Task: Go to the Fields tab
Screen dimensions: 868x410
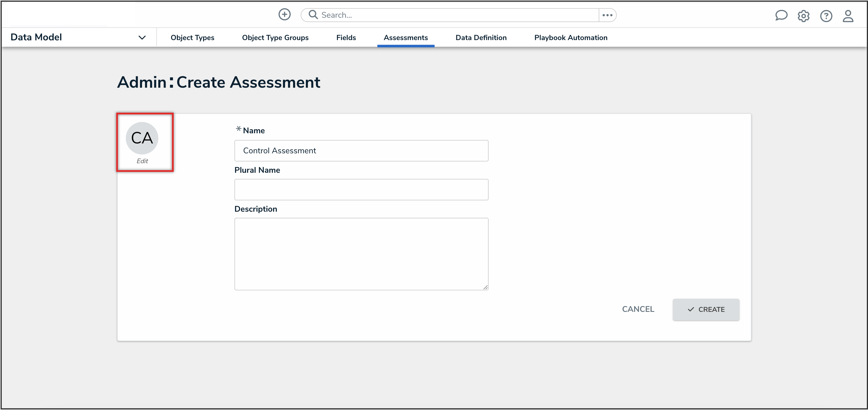Action: (x=346, y=37)
